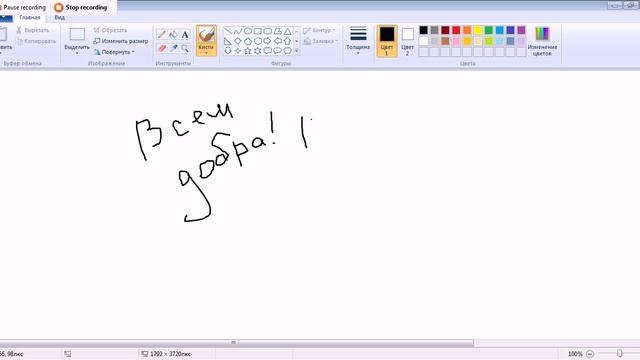Viewport: 640px width, 360px height.
Task: Choose the Oval callout shape
Action: point(278,51)
